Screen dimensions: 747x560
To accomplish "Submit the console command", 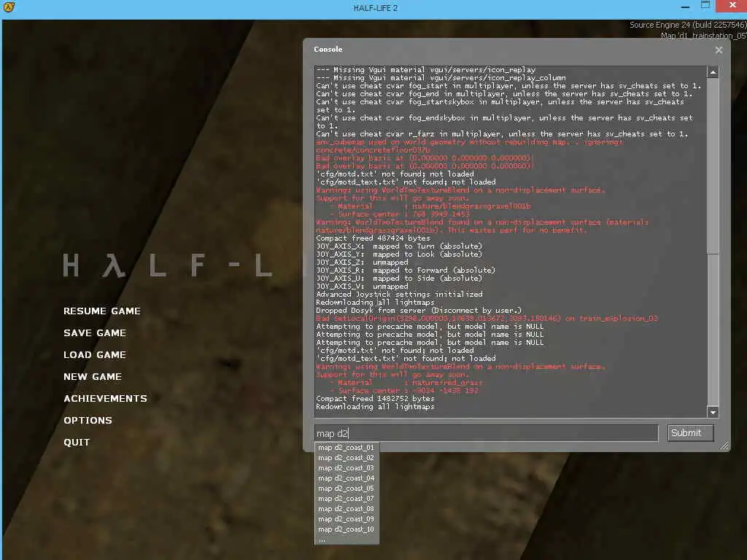I will pyautogui.click(x=690, y=433).
